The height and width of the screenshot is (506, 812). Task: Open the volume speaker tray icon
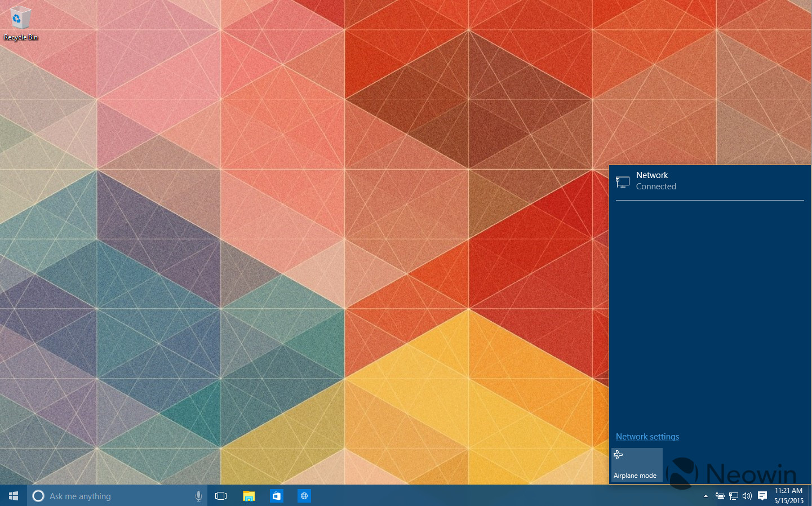click(747, 496)
